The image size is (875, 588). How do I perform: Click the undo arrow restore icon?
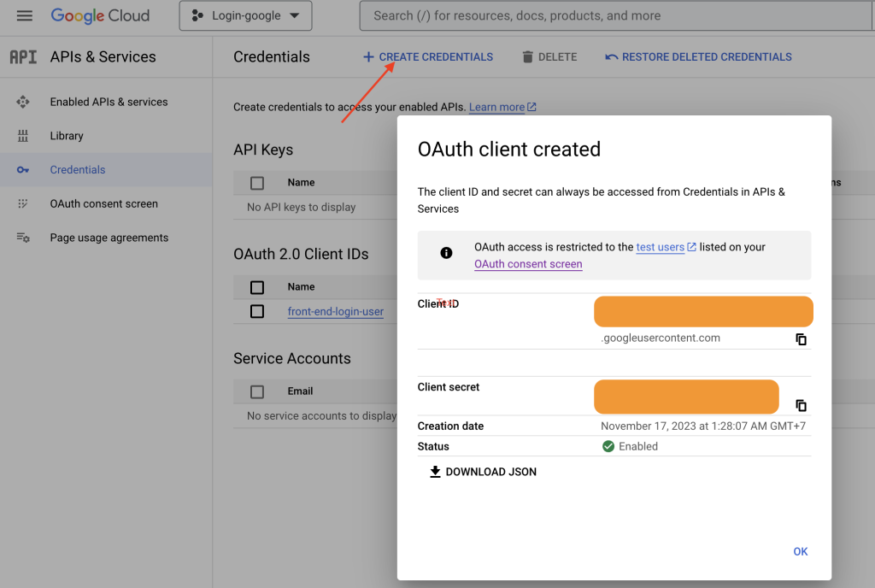point(612,57)
